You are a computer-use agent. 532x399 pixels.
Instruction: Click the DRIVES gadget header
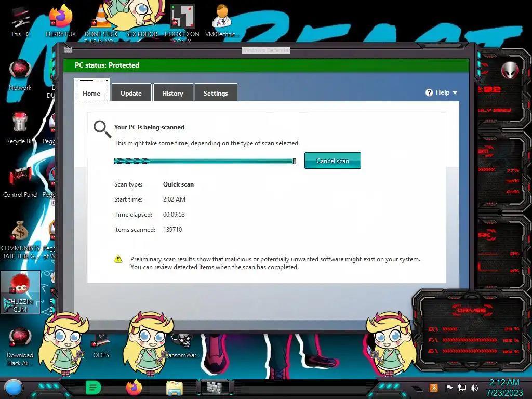point(471,310)
